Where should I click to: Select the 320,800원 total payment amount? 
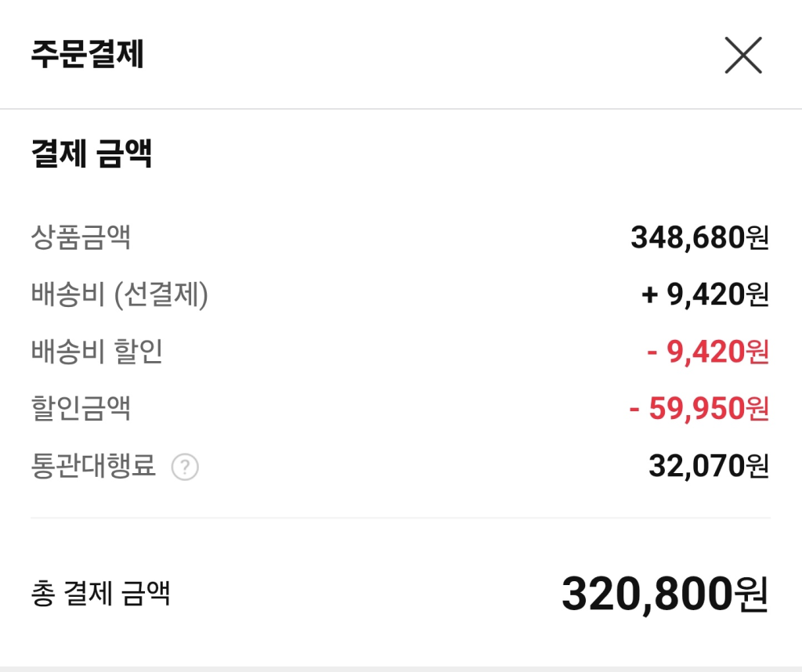coord(665,594)
